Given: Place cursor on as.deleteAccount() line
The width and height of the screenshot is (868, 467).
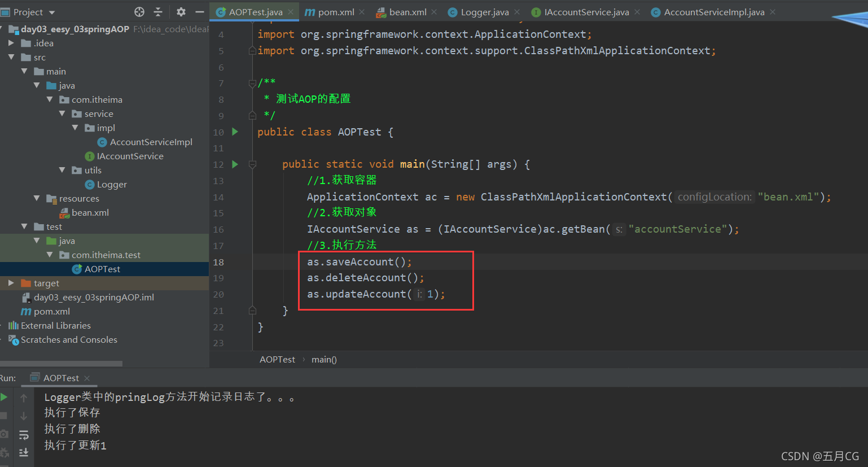Looking at the screenshot, I should [366, 278].
